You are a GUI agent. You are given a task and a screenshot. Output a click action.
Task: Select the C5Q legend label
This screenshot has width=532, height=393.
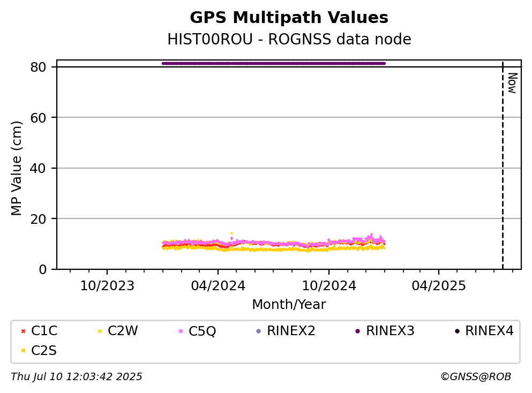(202, 331)
